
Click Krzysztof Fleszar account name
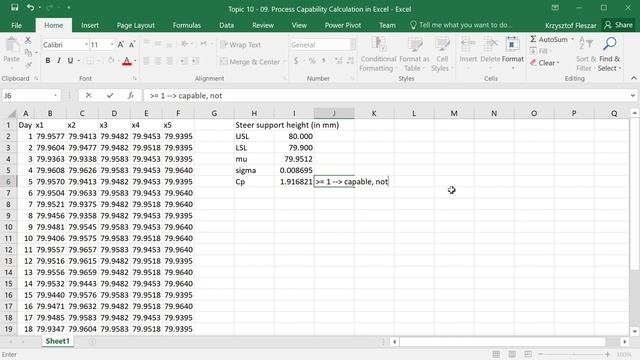571,25
